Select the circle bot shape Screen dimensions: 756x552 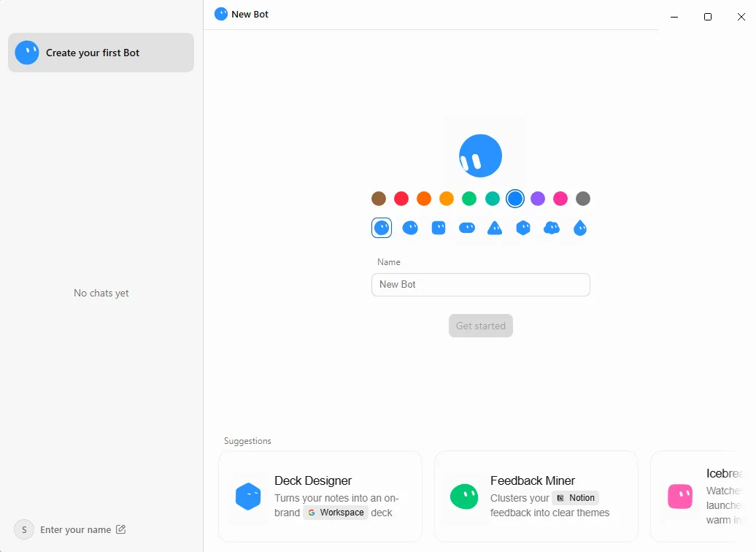point(382,228)
